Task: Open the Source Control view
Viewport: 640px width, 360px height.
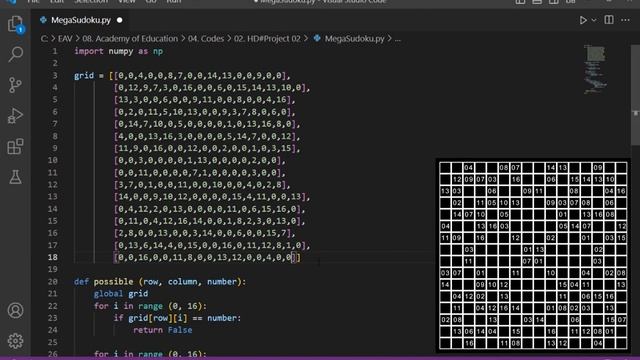Action: pyautogui.click(x=16, y=85)
